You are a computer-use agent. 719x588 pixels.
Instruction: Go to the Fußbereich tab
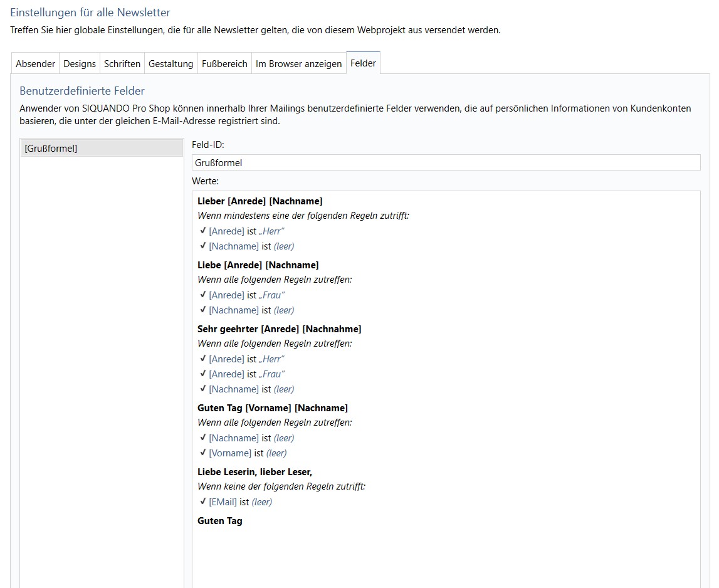[224, 64]
